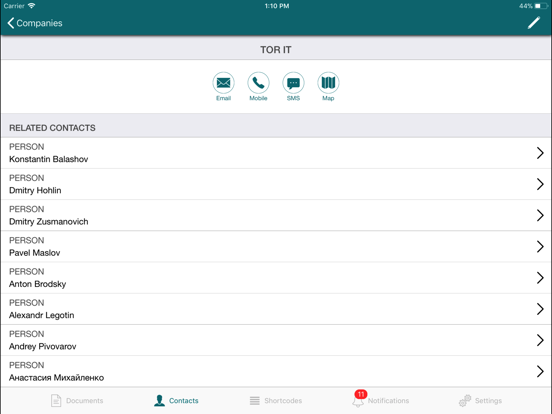The image size is (552, 414).
Task: Go back to Companies list
Action: [x=34, y=23]
